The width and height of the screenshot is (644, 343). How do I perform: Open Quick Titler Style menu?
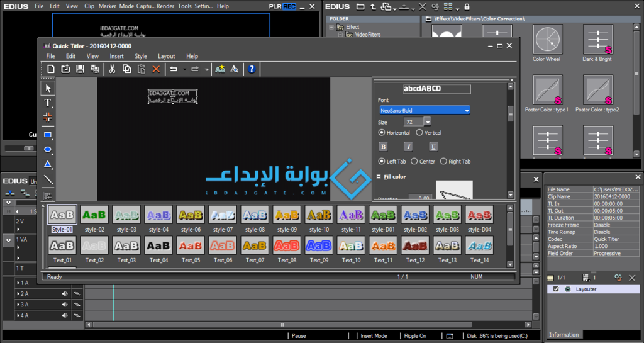click(x=141, y=56)
